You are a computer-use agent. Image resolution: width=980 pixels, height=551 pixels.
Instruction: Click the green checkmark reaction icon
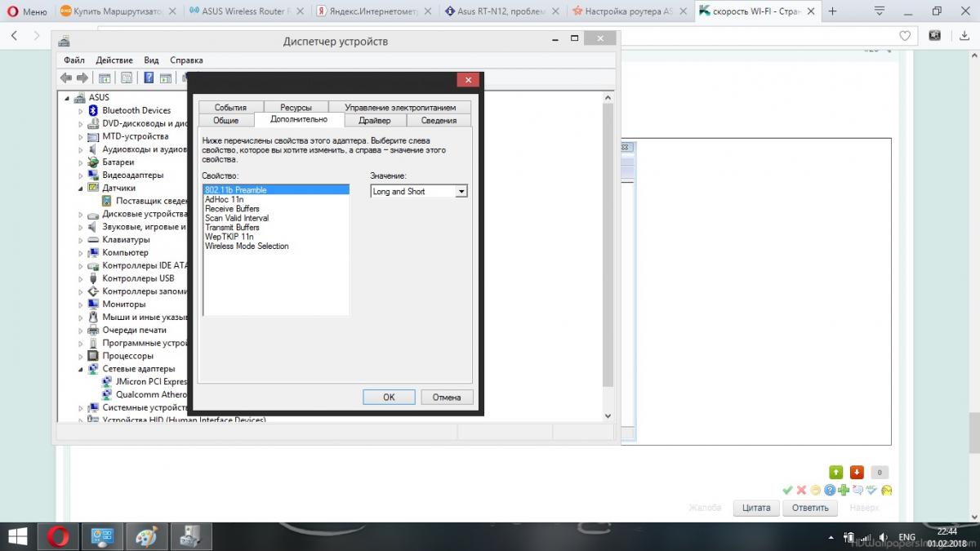(787, 490)
